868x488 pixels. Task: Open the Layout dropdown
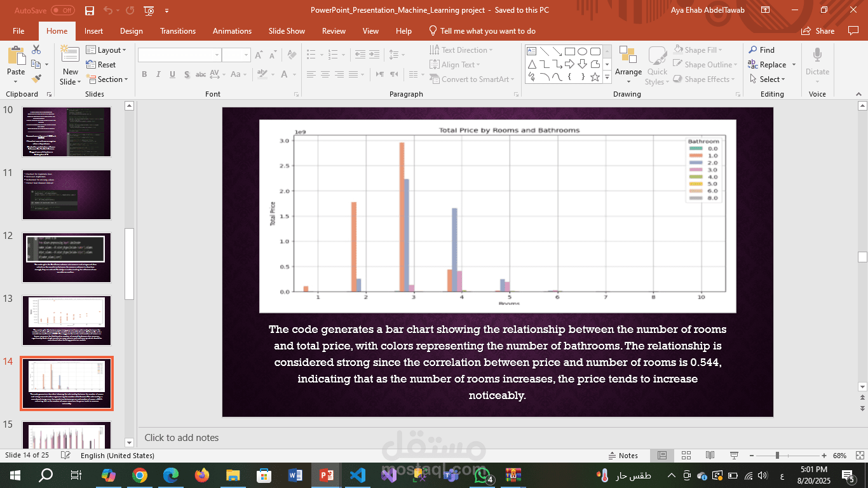[106, 50]
